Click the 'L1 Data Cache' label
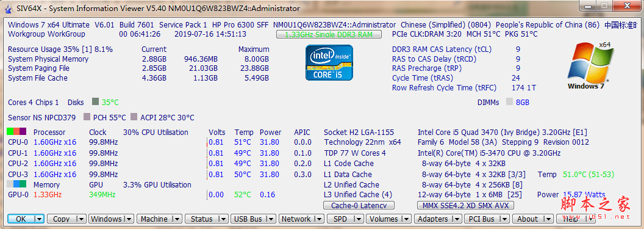 click(x=348, y=174)
